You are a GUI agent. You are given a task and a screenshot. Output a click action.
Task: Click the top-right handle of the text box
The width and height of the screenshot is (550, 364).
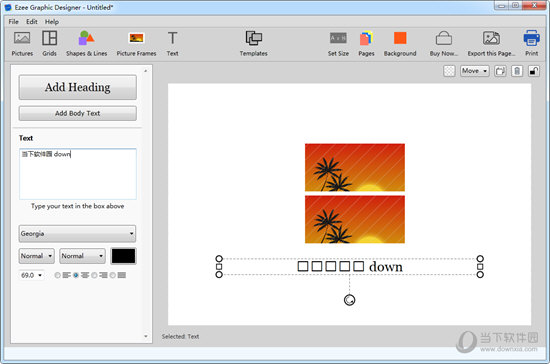click(x=480, y=259)
